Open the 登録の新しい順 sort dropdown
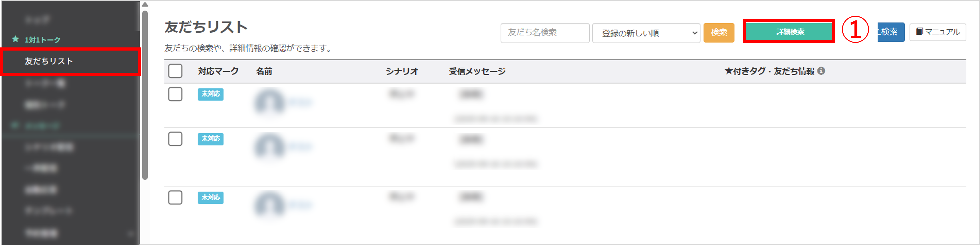 click(x=646, y=33)
